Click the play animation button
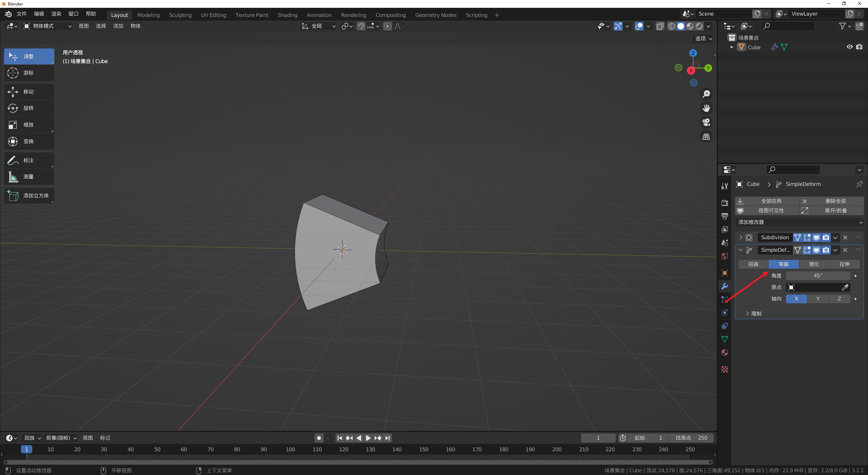The image size is (868, 475). point(368,438)
